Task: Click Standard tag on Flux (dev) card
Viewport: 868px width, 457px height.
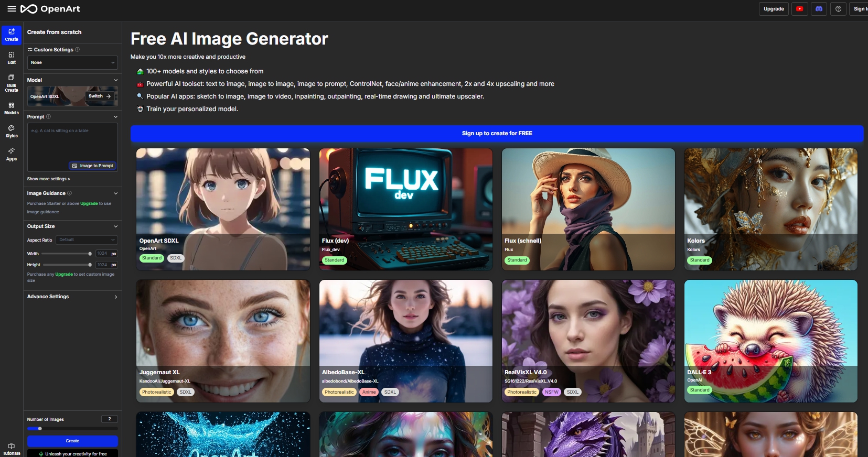Action: click(x=334, y=260)
